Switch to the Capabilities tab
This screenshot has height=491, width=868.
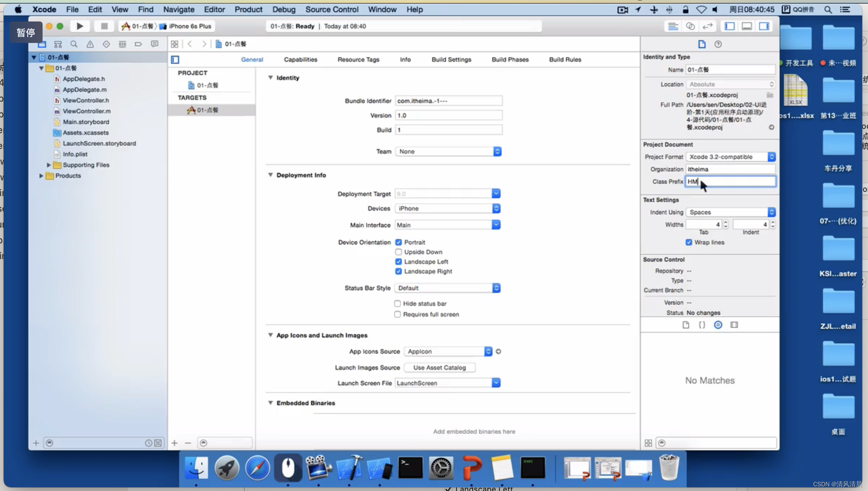[301, 59]
